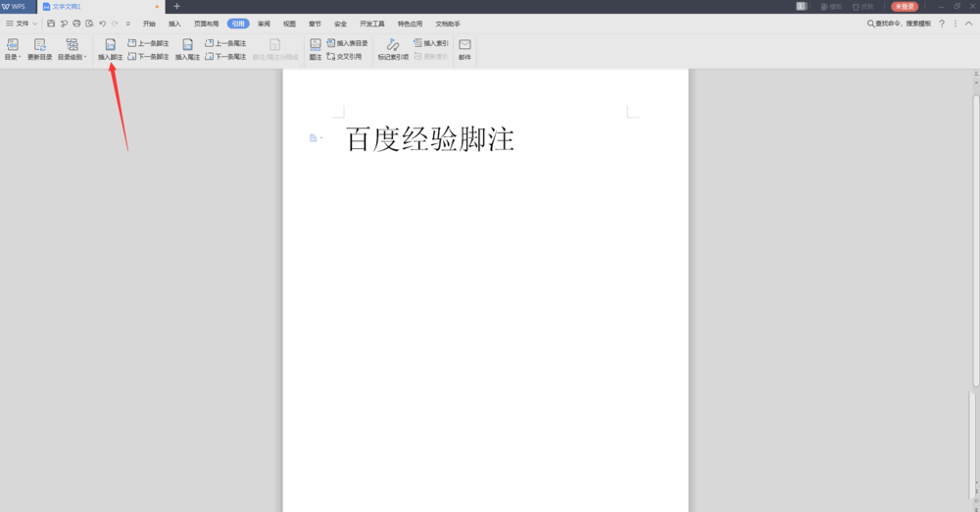Click the 未登录 login button
The width and height of the screenshot is (980, 512).
click(904, 6)
